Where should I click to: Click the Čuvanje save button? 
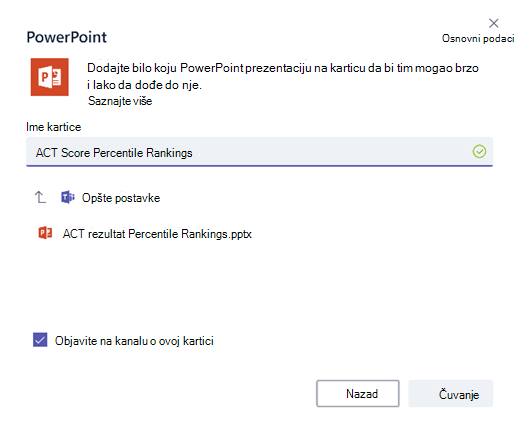click(x=451, y=394)
